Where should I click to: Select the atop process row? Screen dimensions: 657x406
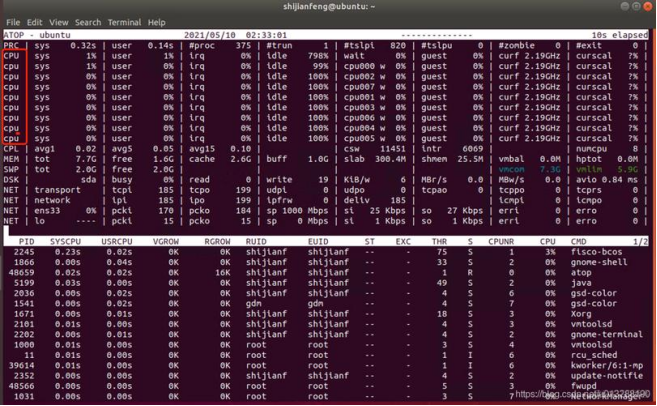coord(326,273)
